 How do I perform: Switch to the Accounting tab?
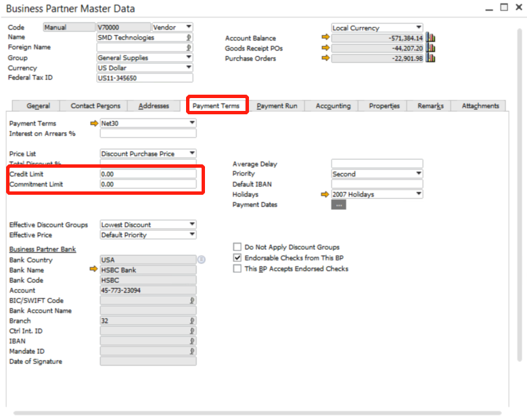tap(333, 106)
